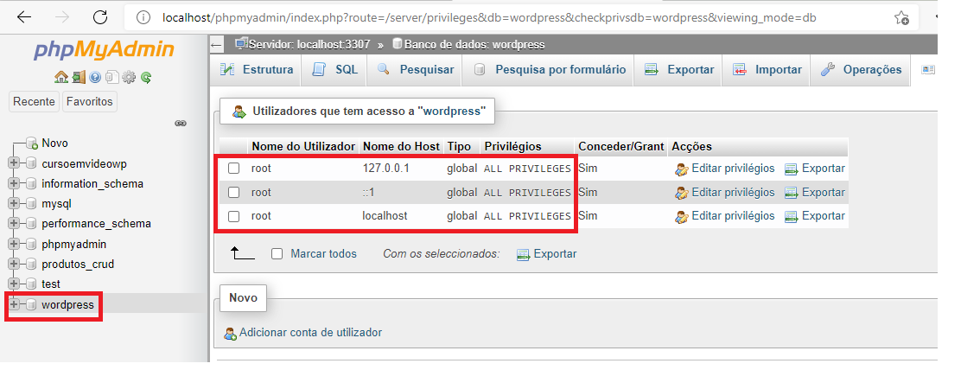Click the 'Exportar' icon in the ::1 row

[x=792, y=193]
